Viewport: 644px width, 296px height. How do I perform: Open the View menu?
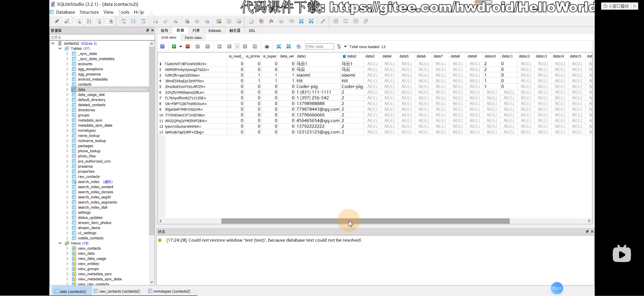(108, 12)
